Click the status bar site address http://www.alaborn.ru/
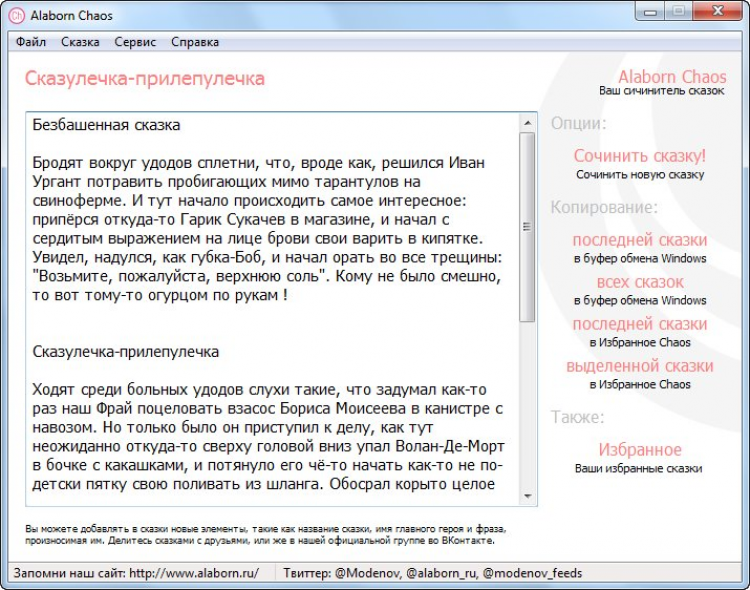The width and height of the screenshot is (750, 590). (194, 573)
